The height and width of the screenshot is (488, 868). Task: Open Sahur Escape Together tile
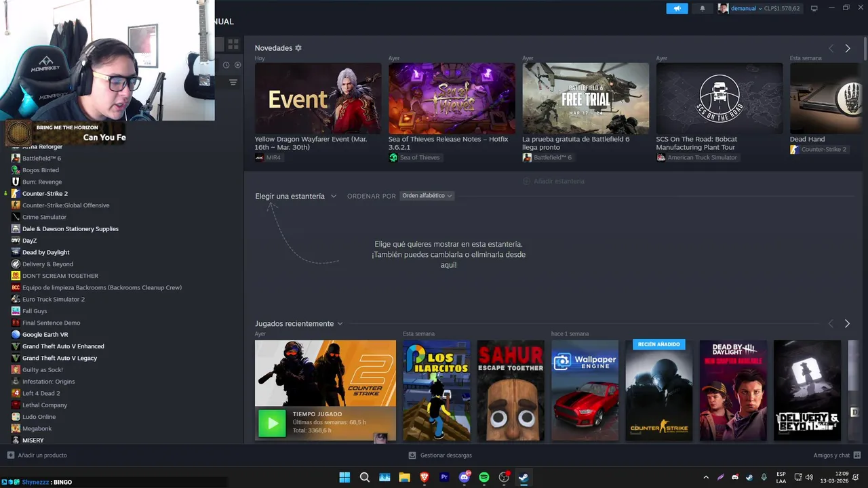[511, 390]
